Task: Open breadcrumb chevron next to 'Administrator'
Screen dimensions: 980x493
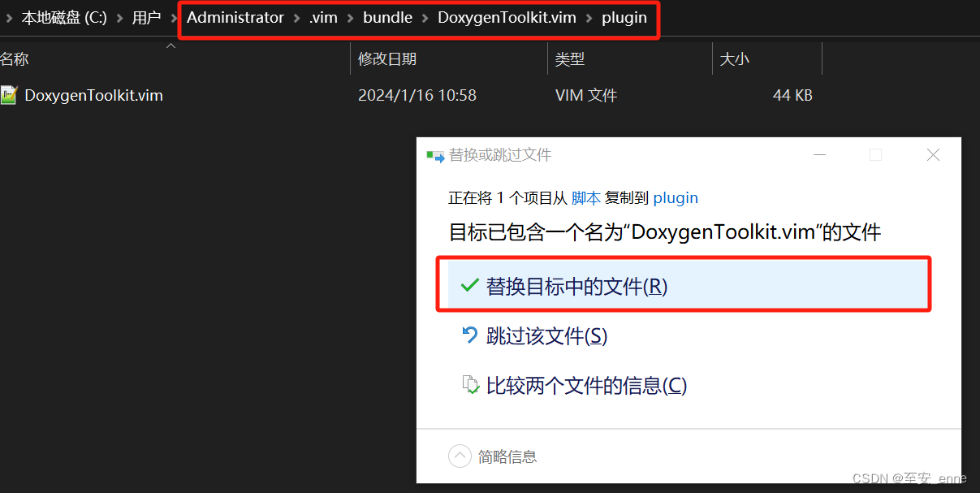Action: [x=299, y=17]
